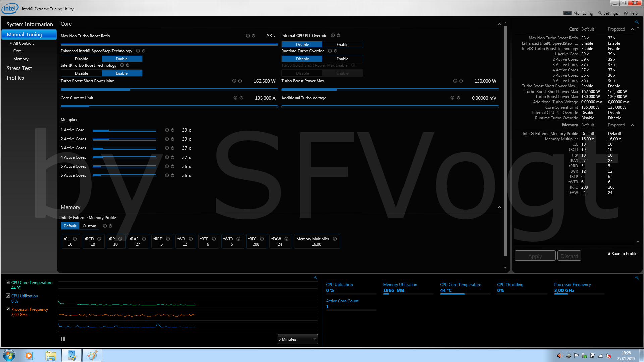Open the Windows Start menu

(x=9, y=355)
